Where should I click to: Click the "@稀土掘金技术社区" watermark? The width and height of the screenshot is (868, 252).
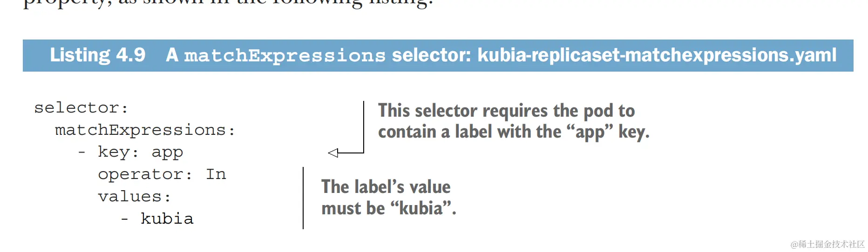(827, 244)
